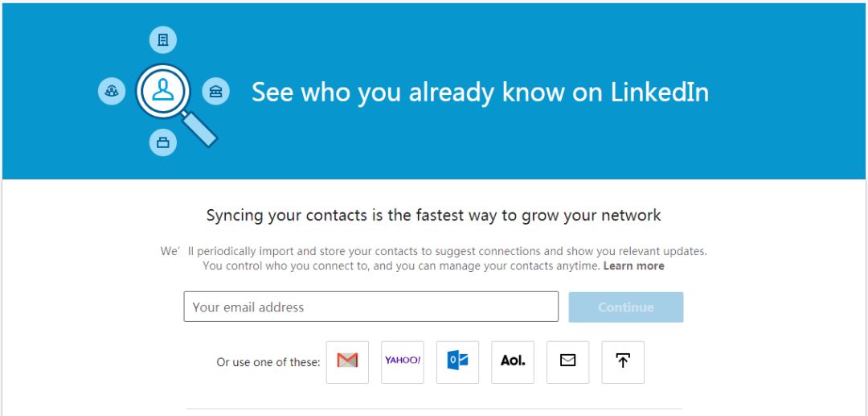Open the Learn more link
Viewport: 868px width, 416px height.
(x=633, y=266)
